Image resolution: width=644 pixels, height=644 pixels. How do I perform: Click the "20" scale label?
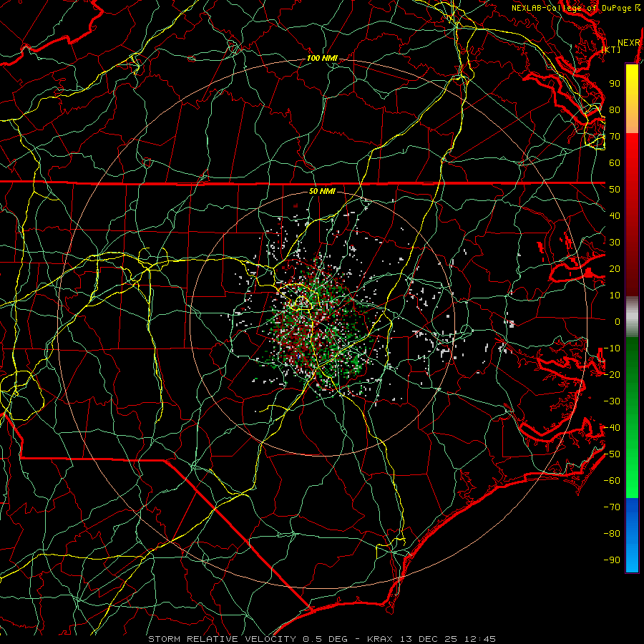(615, 269)
